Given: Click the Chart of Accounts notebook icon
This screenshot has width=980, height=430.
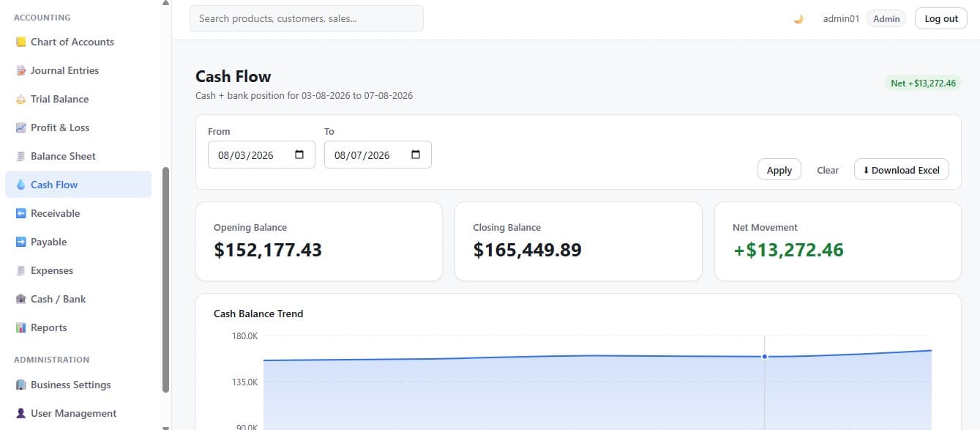Looking at the screenshot, I should click(20, 42).
